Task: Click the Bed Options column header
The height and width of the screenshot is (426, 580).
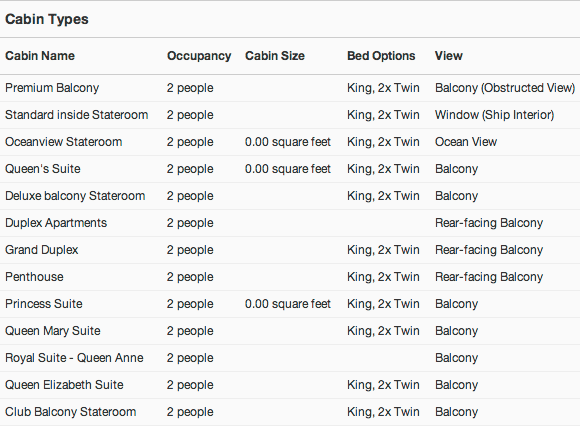Action: 381,56
